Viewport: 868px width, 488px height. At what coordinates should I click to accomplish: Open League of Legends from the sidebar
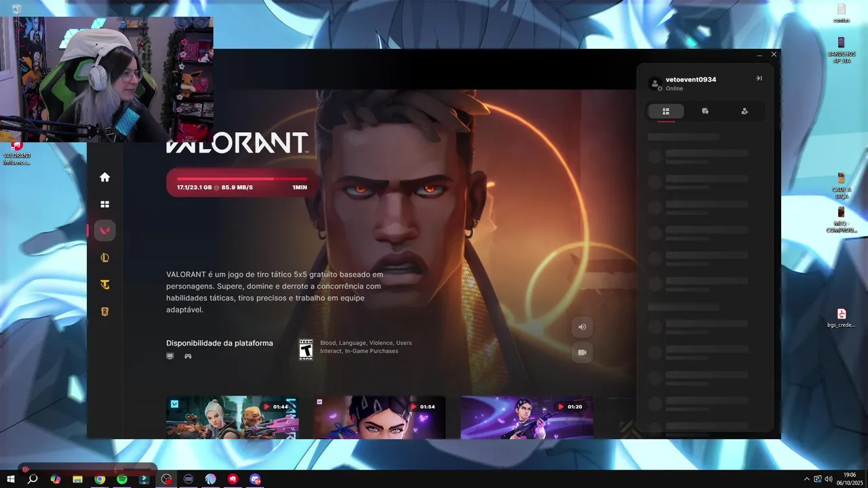(104, 258)
